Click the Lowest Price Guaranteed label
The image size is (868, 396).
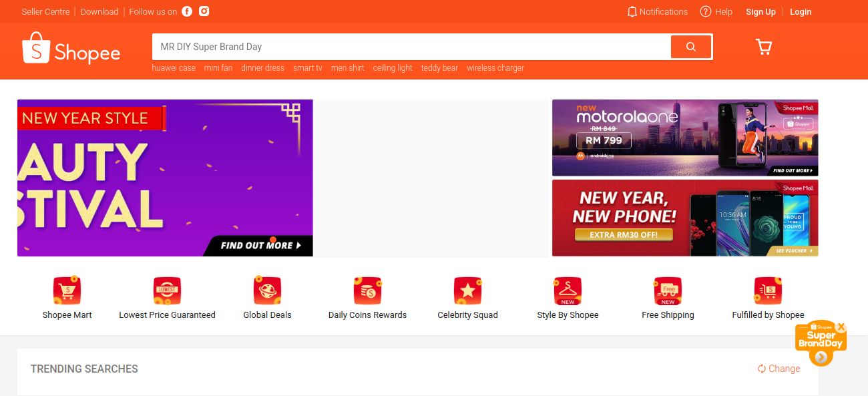click(167, 315)
